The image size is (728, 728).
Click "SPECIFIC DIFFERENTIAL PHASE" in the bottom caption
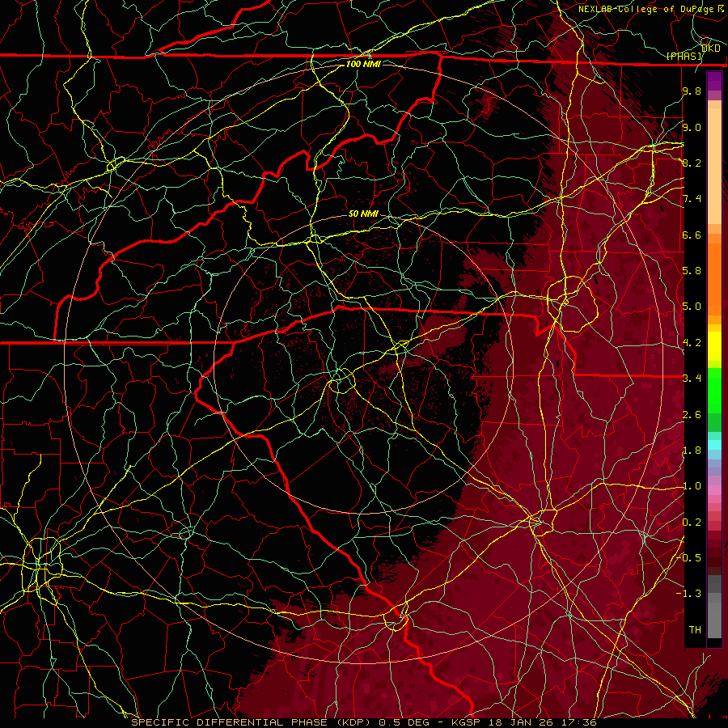point(229,722)
